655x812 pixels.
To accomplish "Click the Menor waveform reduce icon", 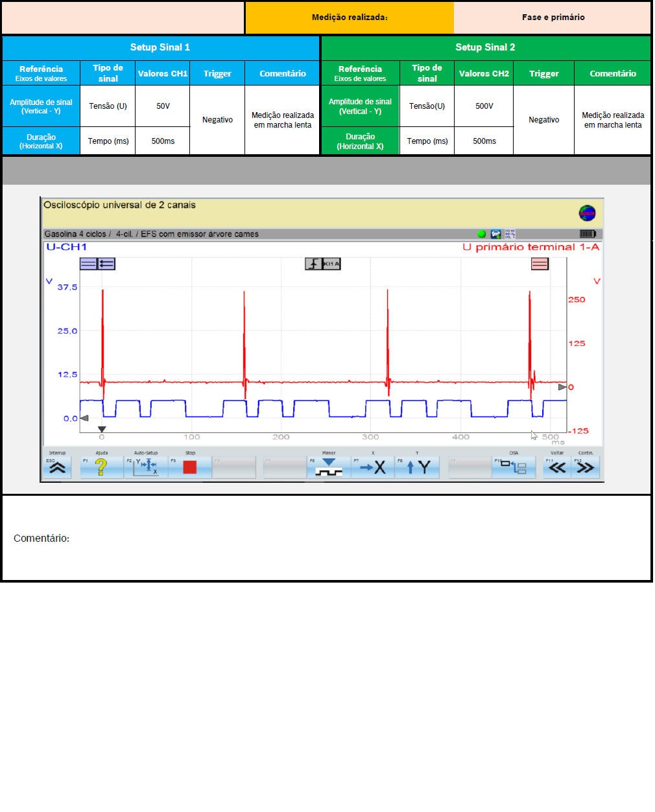I will [329, 467].
